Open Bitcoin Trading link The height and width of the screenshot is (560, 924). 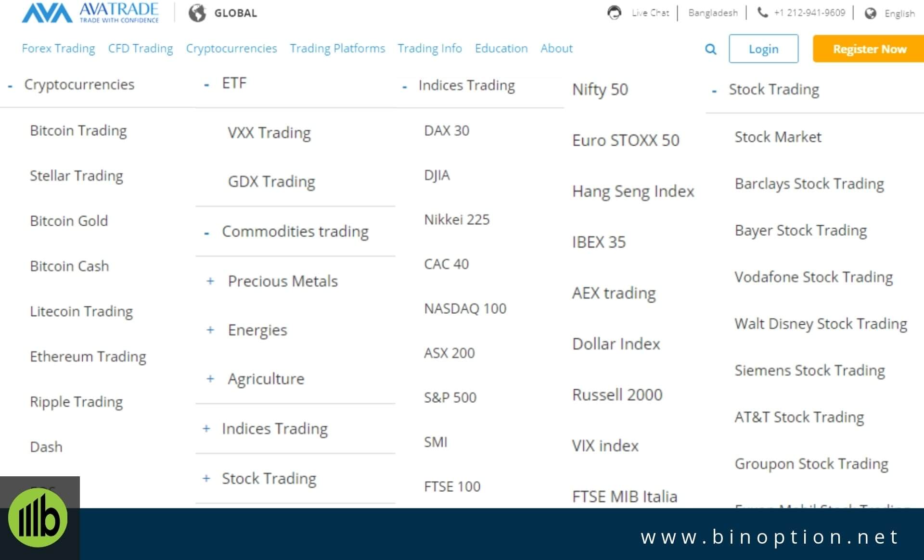coord(78,131)
